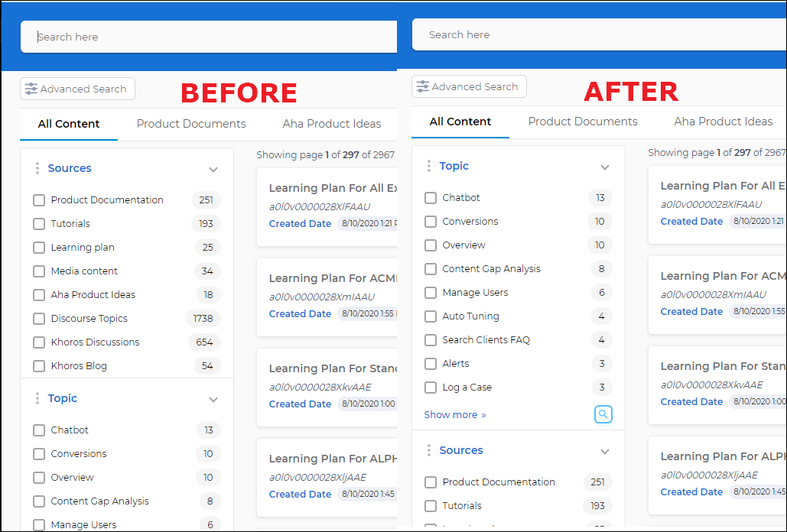Collapse the Sources facet in the BEFORE panel
The height and width of the screenshot is (532, 787).
pyautogui.click(x=213, y=170)
